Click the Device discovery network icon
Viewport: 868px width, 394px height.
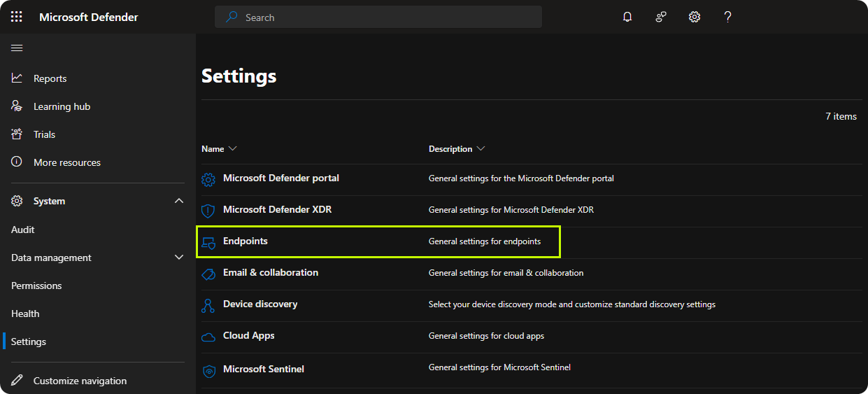point(208,305)
